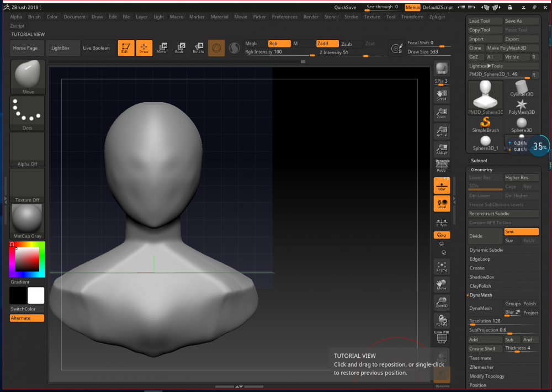The image size is (552, 392).
Task: Click the Rotate view icon on right shelf
Action: coord(442,321)
